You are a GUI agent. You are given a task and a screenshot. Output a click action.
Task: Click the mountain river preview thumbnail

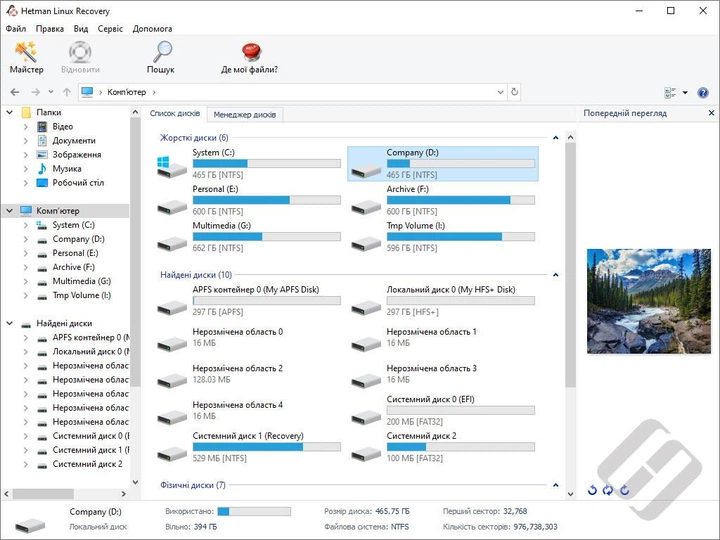tap(648, 301)
